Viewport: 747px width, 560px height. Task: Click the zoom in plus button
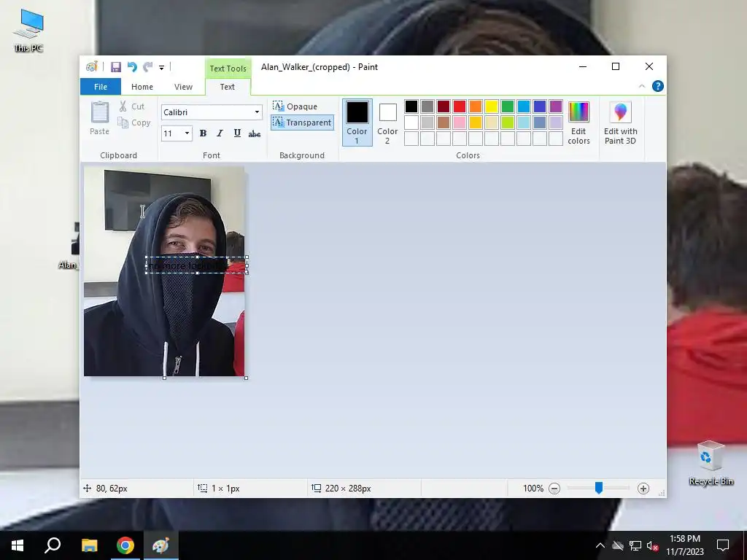643,489
